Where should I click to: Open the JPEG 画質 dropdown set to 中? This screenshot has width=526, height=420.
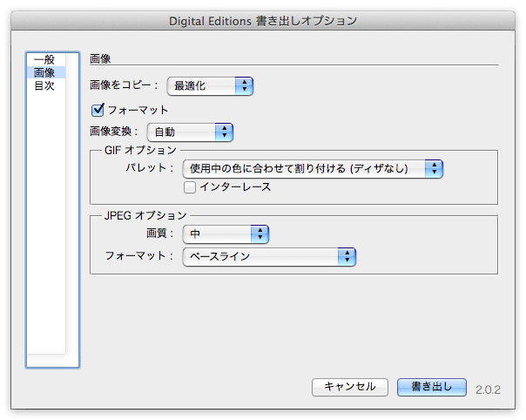[x=226, y=234]
